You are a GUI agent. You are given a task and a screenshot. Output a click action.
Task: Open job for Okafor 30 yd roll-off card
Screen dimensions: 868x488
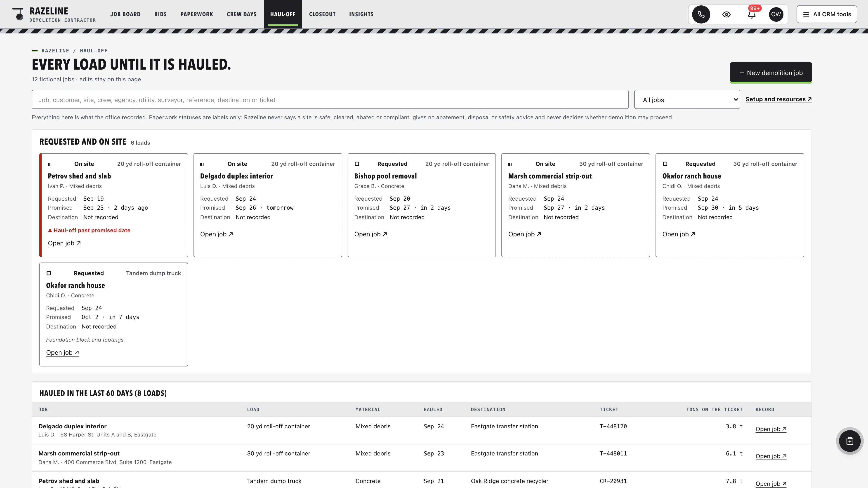[679, 234]
